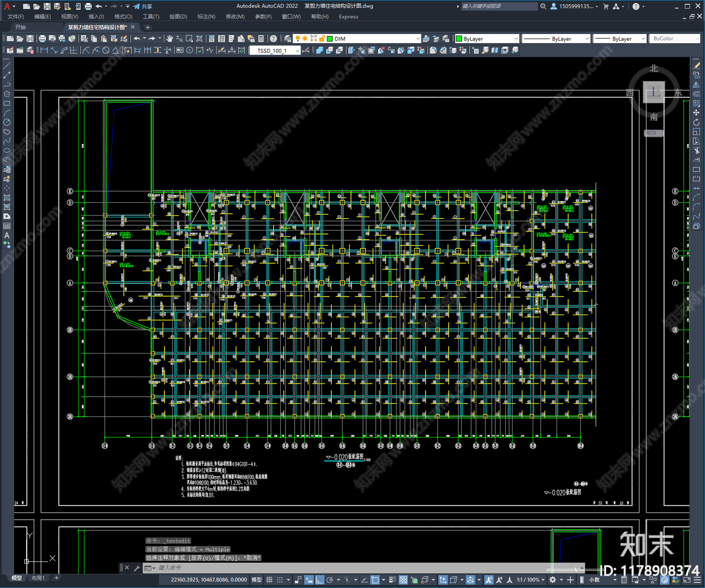Click the Undo arrow in the standard toolbar
The image size is (705, 588).
137,39
